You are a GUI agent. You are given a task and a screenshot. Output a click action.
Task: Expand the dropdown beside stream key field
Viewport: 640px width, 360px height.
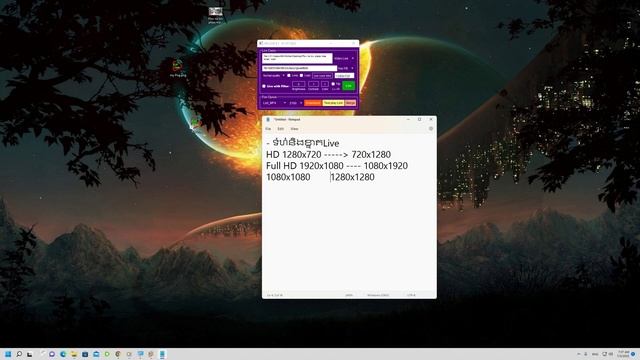click(x=346, y=68)
